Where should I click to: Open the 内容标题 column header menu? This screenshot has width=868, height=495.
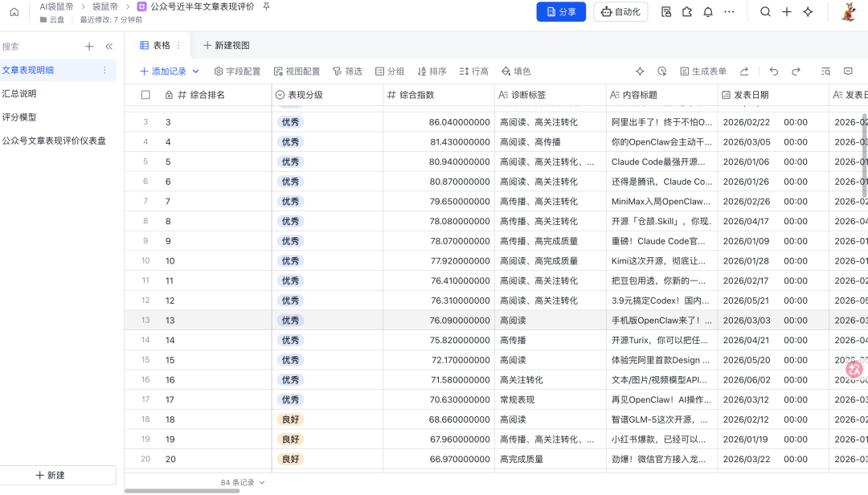tap(662, 95)
